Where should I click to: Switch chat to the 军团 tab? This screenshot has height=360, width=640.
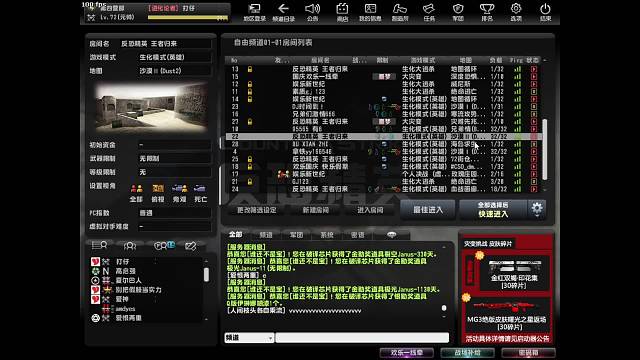pyautogui.click(x=296, y=235)
